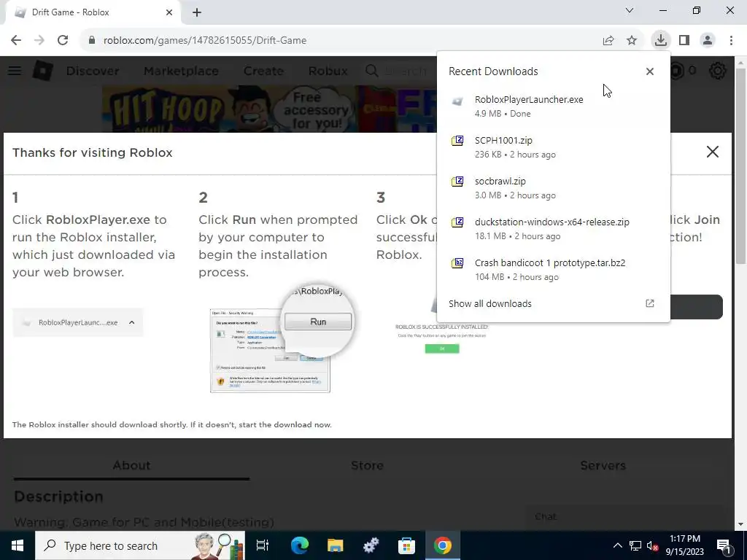This screenshot has width=747, height=560.
Task: Open the Roblox settings gear
Action: pyautogui.click(x=718, y=71)
